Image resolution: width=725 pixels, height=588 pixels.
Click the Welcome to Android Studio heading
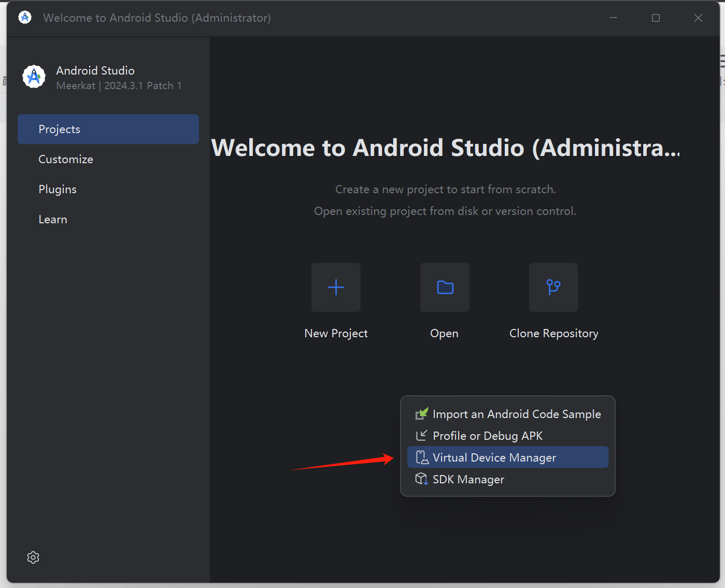tap(446, 148)
